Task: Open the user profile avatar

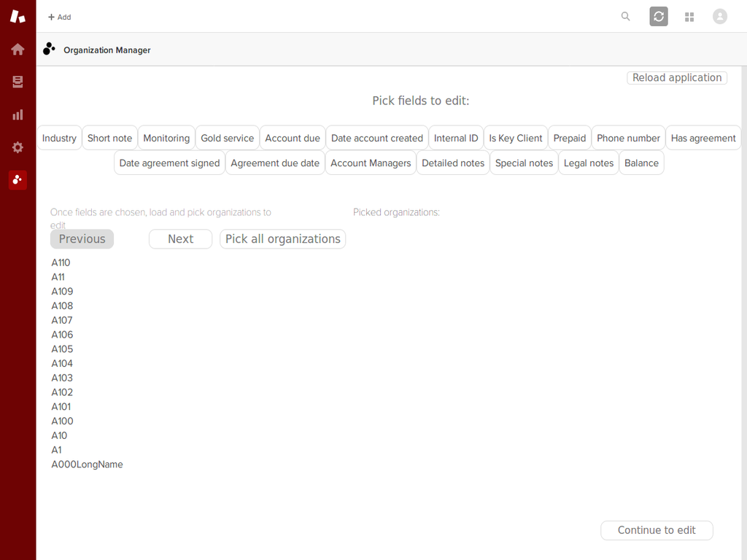Action: point(720,17)
